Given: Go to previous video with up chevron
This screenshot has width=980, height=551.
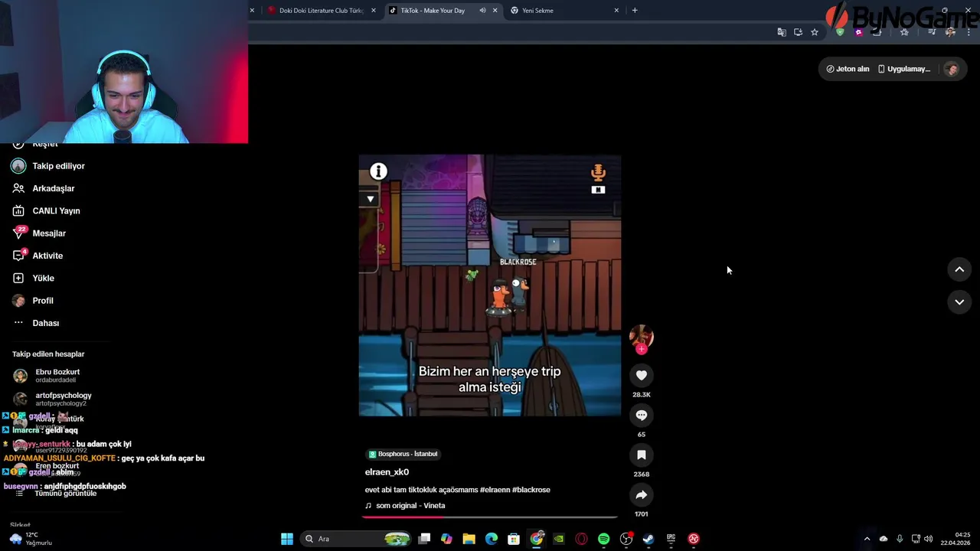Looking at the screenshot, I should coord(959,269).
